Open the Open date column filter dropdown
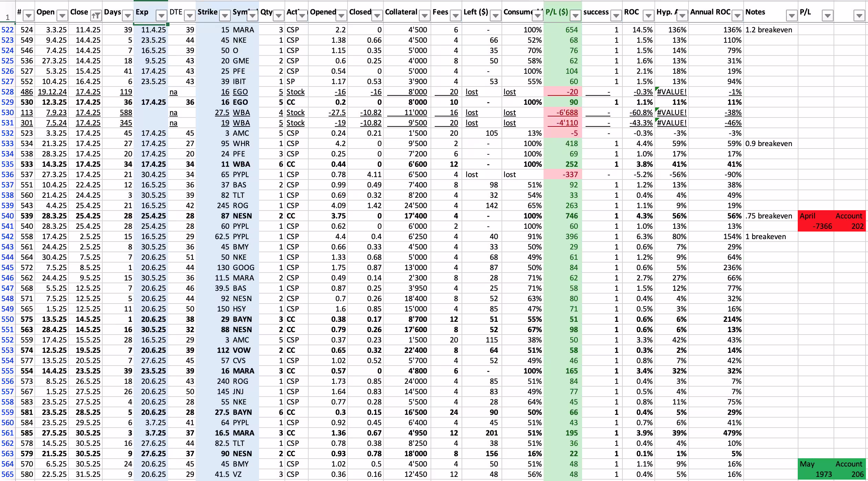This screenshot has width=868, height=481. (x=62, y=16)
